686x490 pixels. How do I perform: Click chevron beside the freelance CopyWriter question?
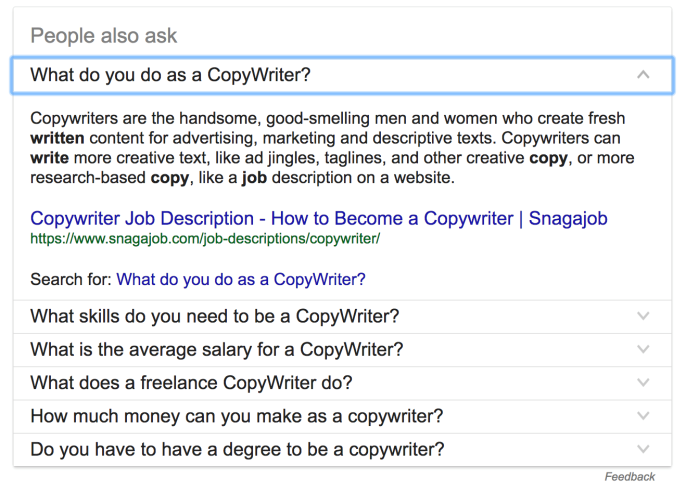point(643,383)
